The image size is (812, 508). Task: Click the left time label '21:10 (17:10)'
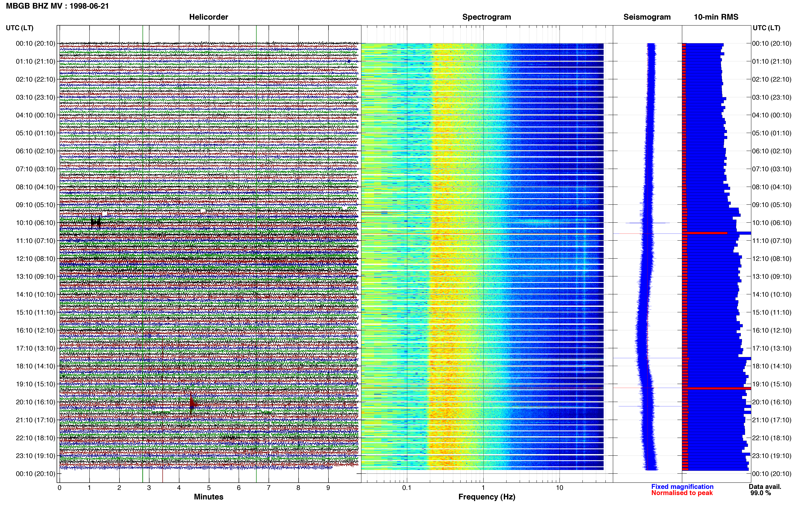pyautogui.click(x=36, y=420)
